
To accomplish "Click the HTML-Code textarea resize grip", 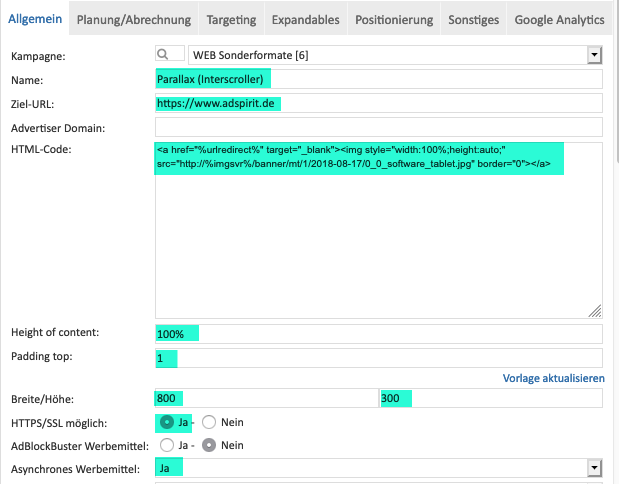I will (595, 311).
